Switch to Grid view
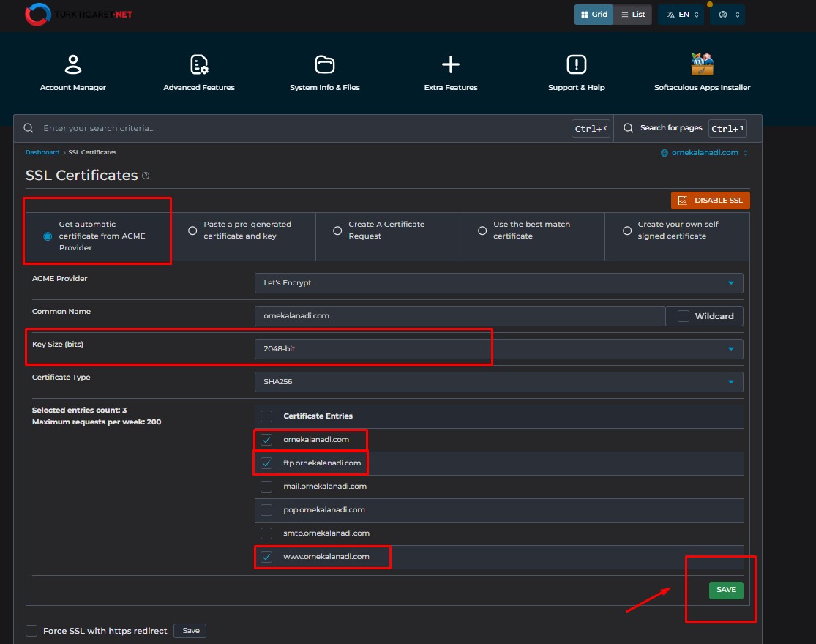The height and width of the screenshot is (644, 816). tap(594, 15)
